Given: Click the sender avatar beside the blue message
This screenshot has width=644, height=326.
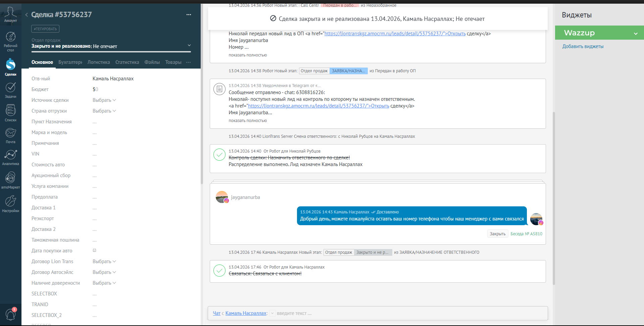Looking at the screenshot, I should [536, 219].
